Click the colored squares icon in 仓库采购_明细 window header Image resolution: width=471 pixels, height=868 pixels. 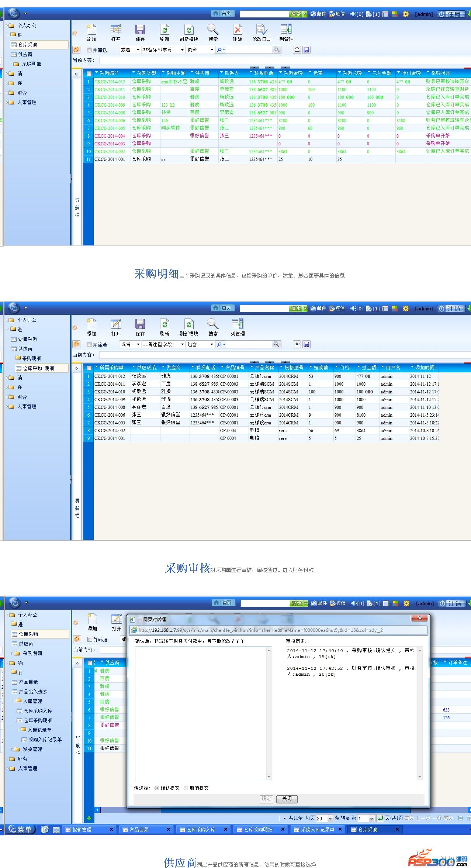coord(395,309)
